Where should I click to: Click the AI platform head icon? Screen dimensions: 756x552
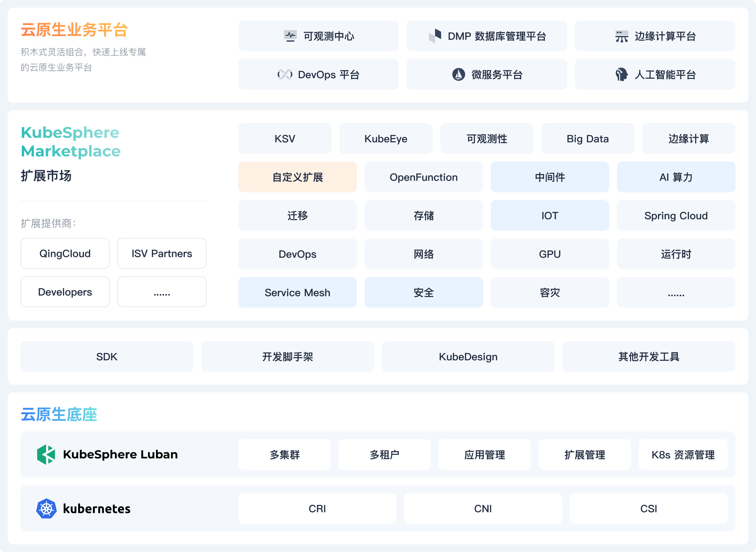point(621,74)
